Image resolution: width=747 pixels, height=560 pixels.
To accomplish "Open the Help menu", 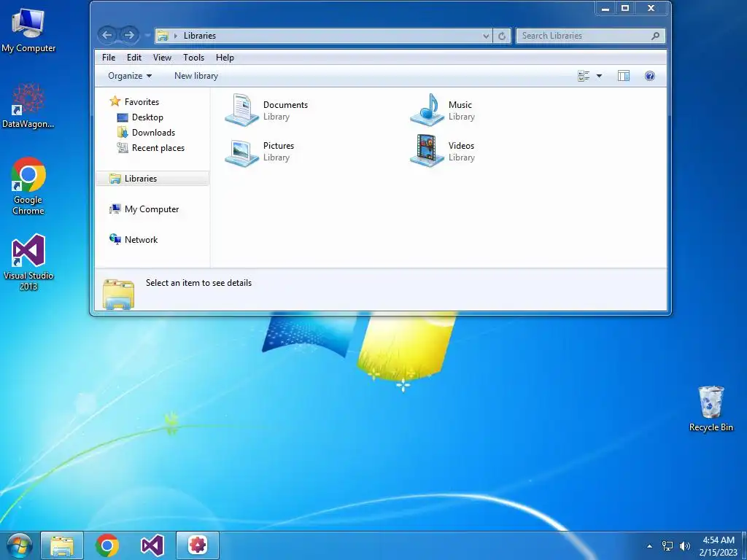I will (x=225, y=58).
